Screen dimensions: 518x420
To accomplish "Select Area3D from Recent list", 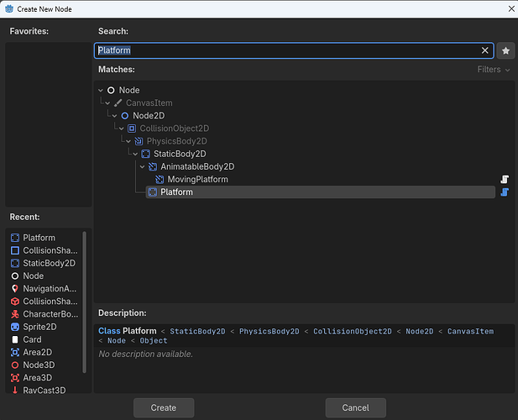I will coord(37,378).
